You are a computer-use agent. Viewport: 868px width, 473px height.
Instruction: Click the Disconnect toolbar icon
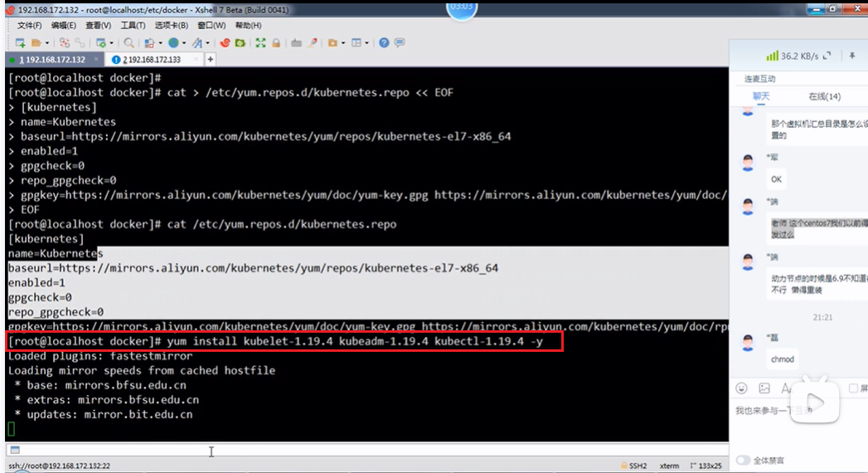[x=65, y=42]
